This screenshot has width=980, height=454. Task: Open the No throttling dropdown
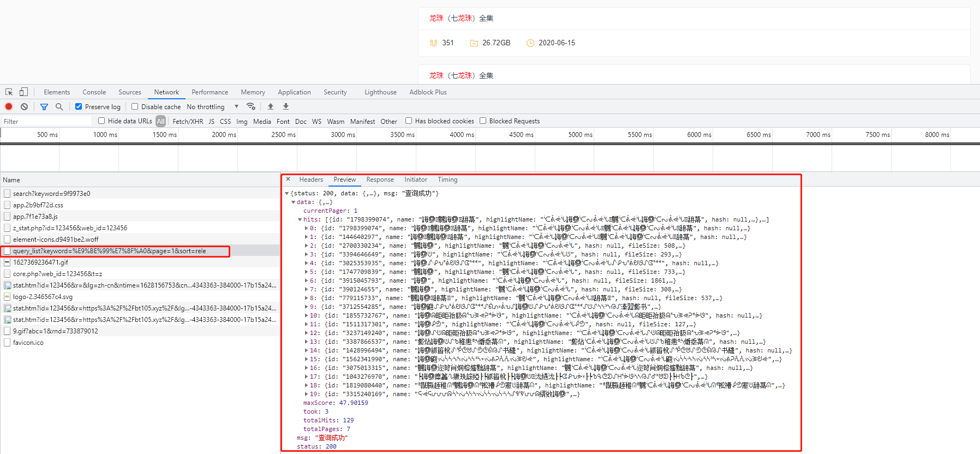pos(212,107)
